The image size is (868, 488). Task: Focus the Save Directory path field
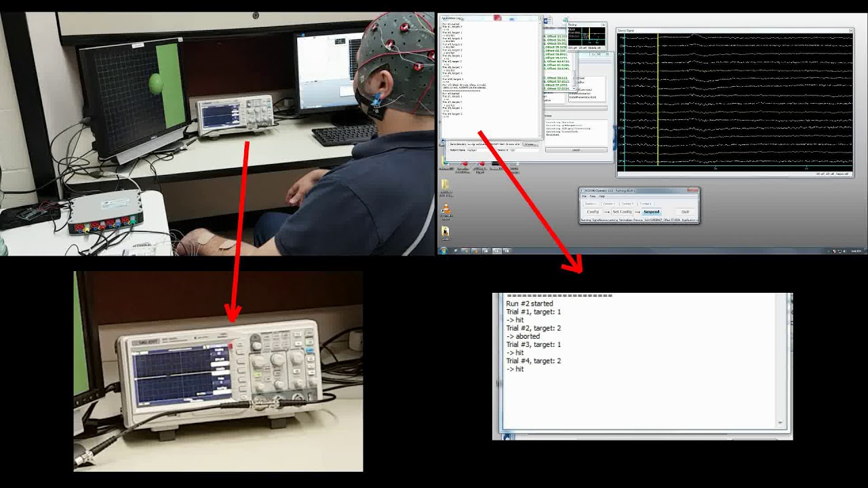[x=495, y=144]
